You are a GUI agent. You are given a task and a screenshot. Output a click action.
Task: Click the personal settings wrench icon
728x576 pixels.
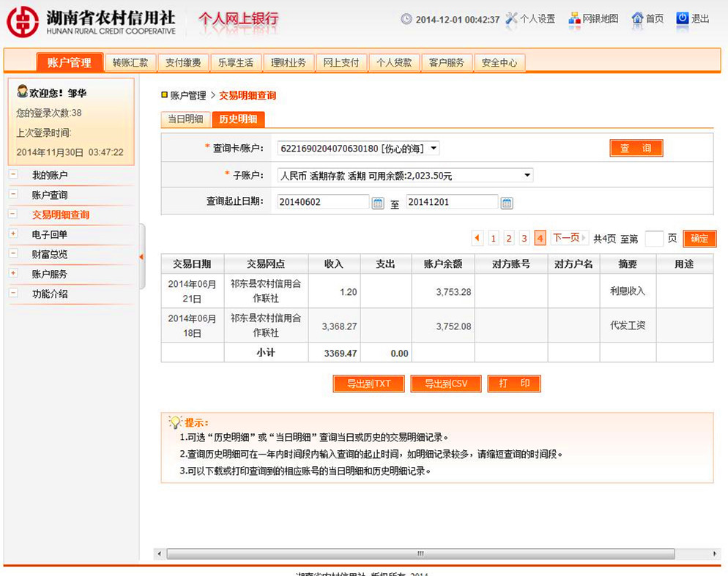coord(511,19)
